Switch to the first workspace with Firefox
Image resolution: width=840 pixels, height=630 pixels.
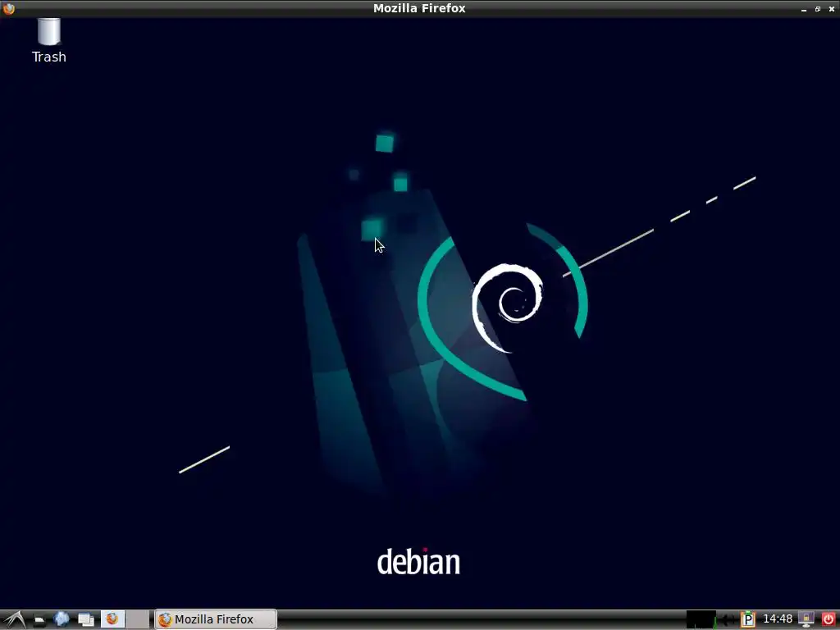click(x=112, y=619)
